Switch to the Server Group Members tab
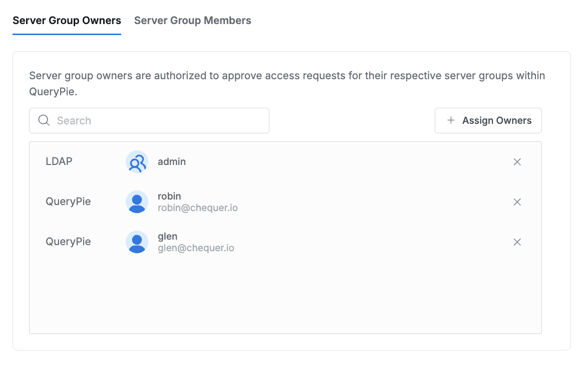Screen dimensions: 588x365 192,21
